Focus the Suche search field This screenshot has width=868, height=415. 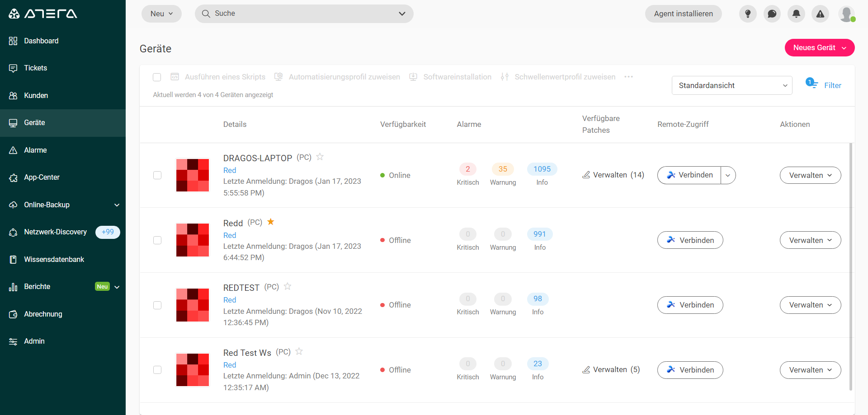coord(304,14)
